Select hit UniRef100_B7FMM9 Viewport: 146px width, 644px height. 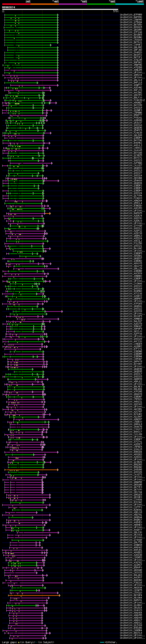pos(131,15)
